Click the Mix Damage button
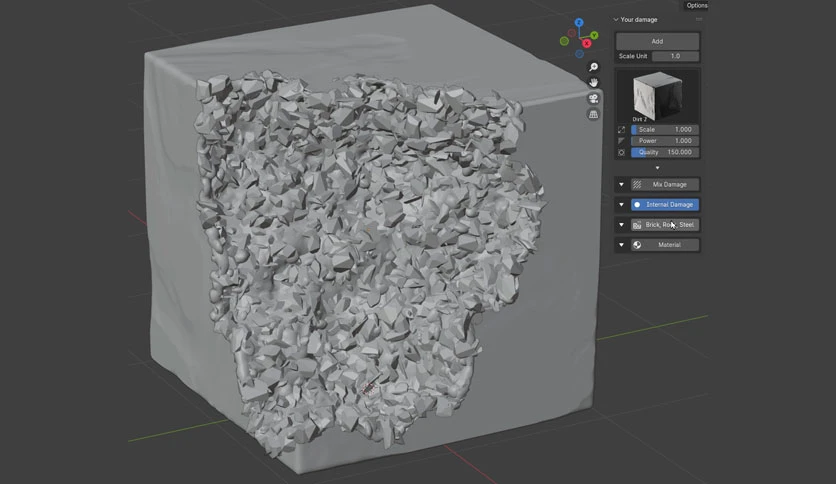This screenshot has width=836, height=484. (x=665, y=184)
